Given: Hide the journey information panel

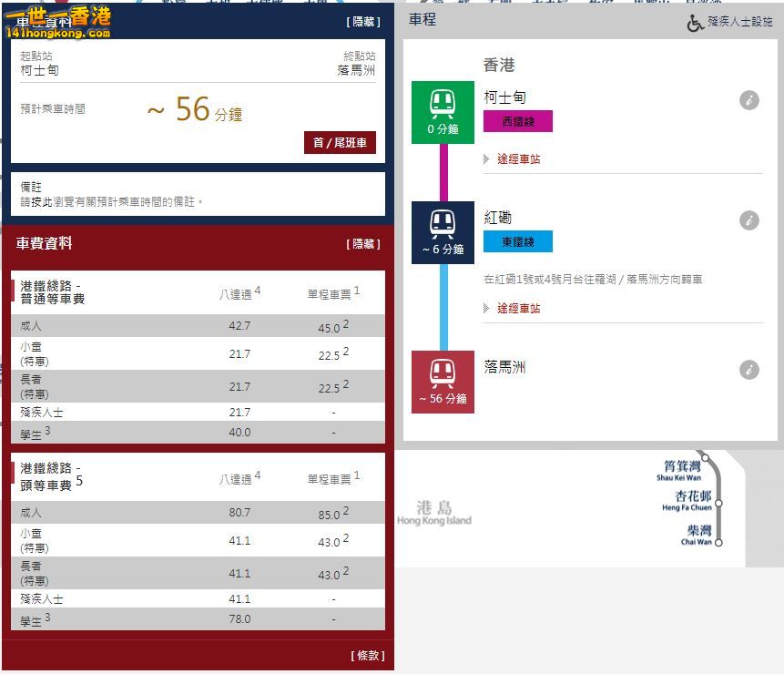Looking at the screenshot, I should [363, 22].
